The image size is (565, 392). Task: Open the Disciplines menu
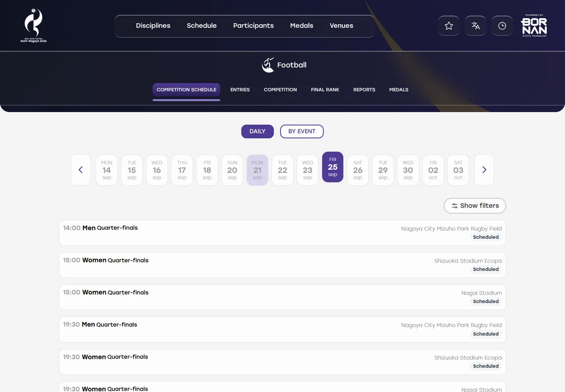point(153,26)
